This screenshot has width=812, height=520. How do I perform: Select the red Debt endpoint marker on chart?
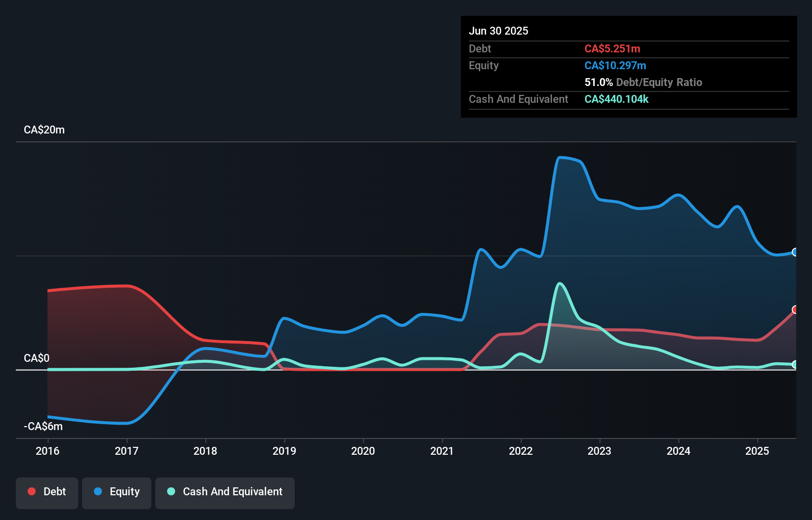click(794, 310)
